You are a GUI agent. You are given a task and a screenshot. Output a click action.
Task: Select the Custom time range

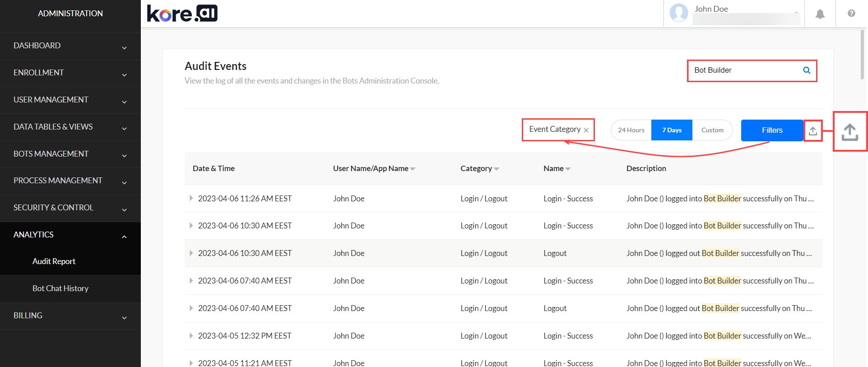(712, 130)
